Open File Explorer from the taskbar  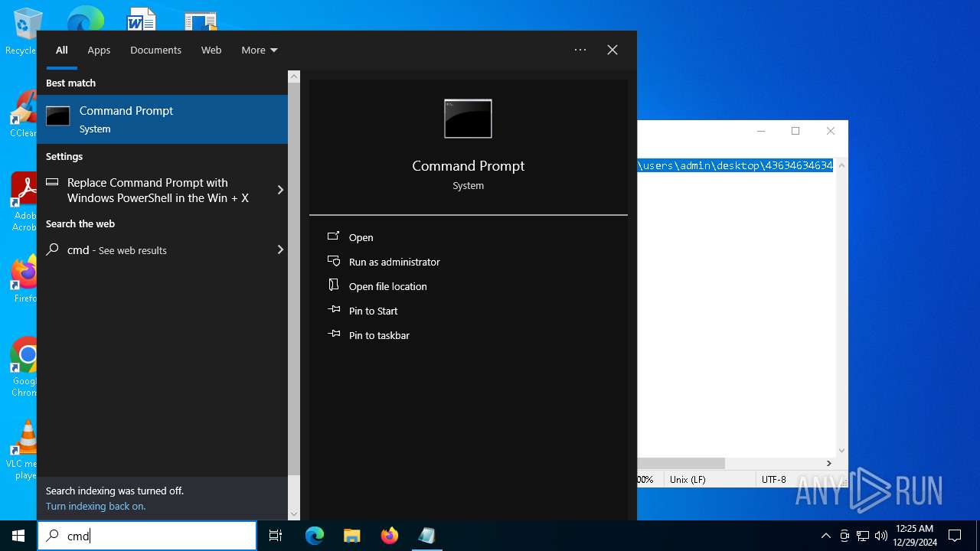coord(351,536)
